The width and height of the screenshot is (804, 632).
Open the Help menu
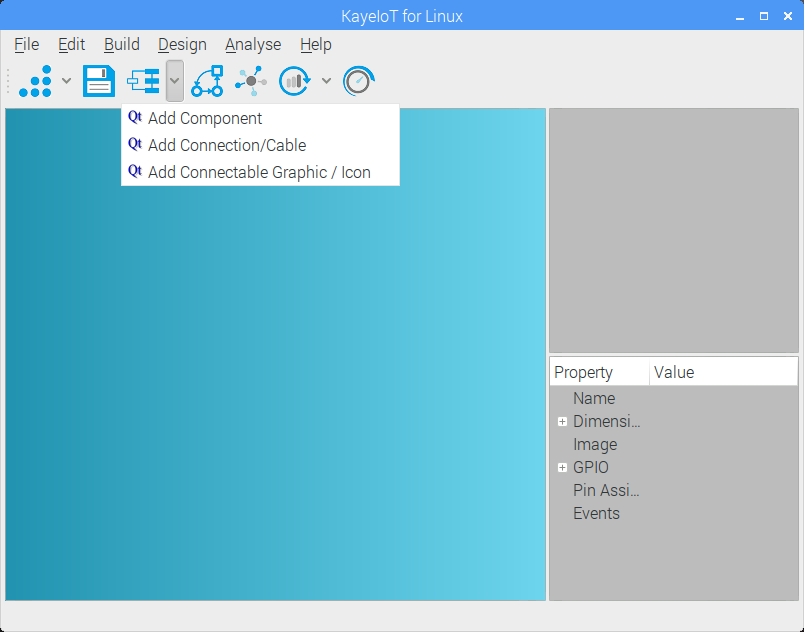(316, 45)
